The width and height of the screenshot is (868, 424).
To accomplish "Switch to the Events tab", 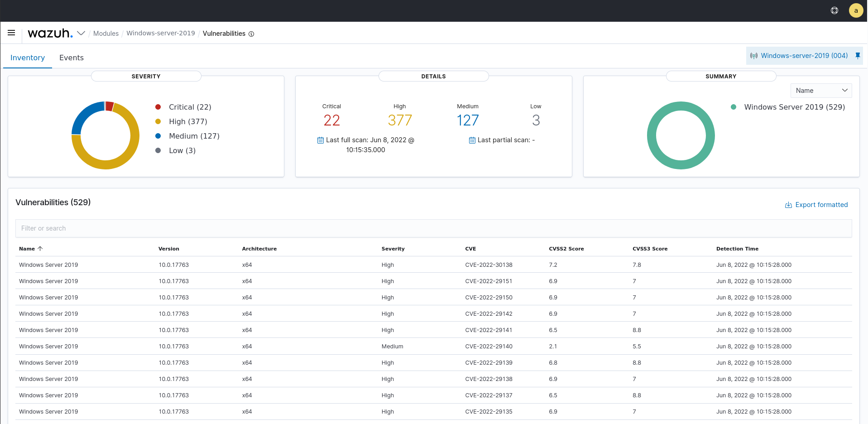I will [x=71, y=58].
